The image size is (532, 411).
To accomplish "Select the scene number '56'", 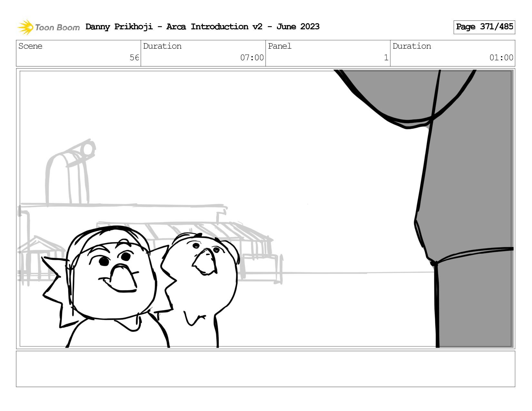I will click(x=134, y=58).
